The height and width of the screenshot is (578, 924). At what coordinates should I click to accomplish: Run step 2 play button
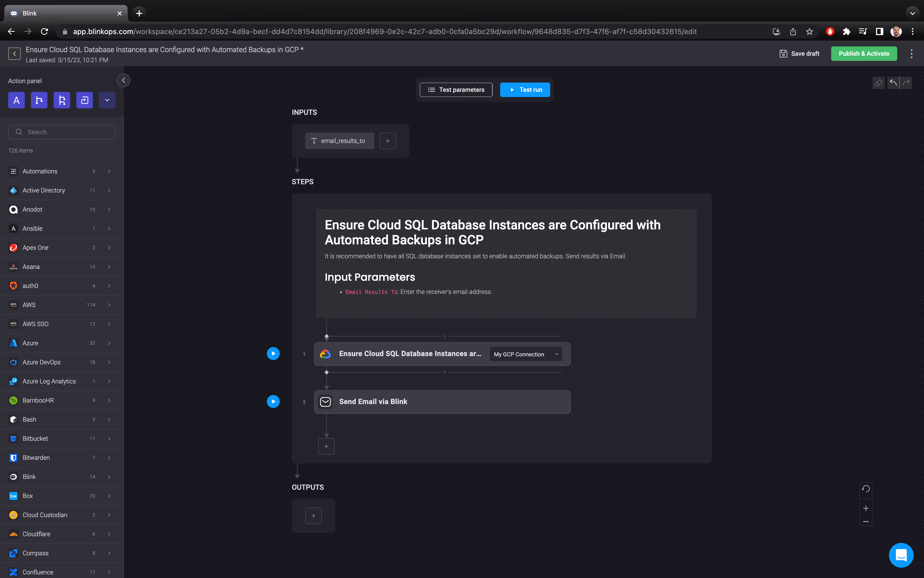[273, 402]
